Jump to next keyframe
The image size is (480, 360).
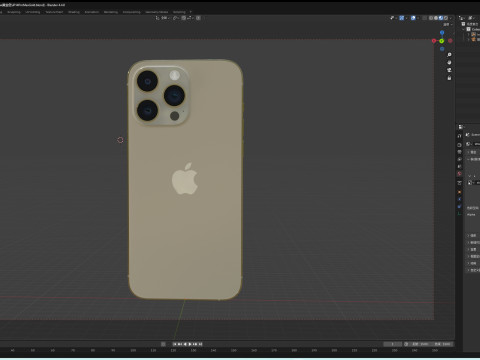[x=195, y=344]
